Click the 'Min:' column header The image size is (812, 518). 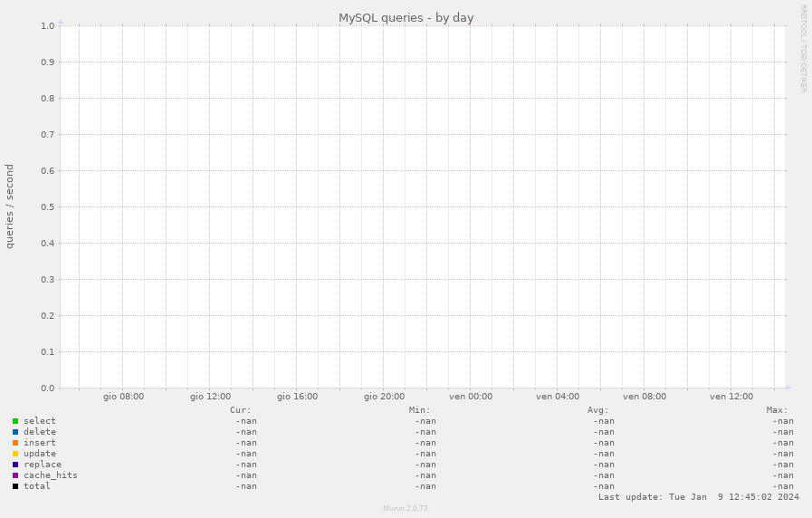419,410
